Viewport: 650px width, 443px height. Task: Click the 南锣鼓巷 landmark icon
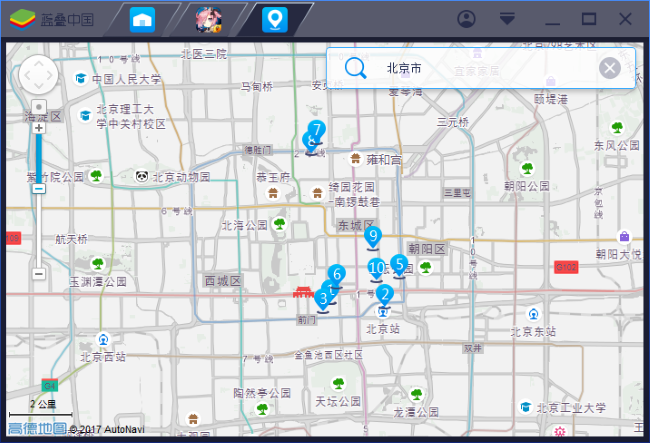[x=317, y=193]
